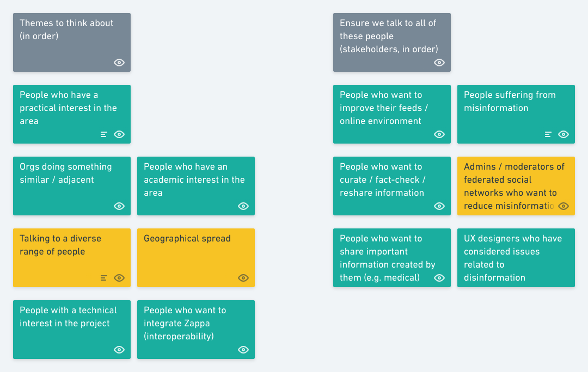The height and width of the screenshot is (372, 588).
Task: Open description icon on 'Talking to a diverse range' card
Action: coord(104,278)
